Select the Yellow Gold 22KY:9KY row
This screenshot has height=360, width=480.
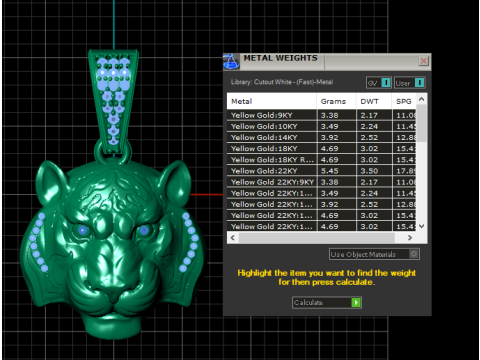click(x=321, y=182)
